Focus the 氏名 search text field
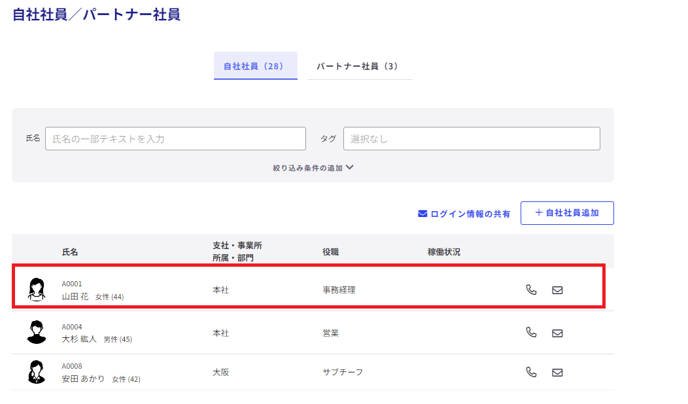This screenshot has width=688, height=404. pos(175,139)
